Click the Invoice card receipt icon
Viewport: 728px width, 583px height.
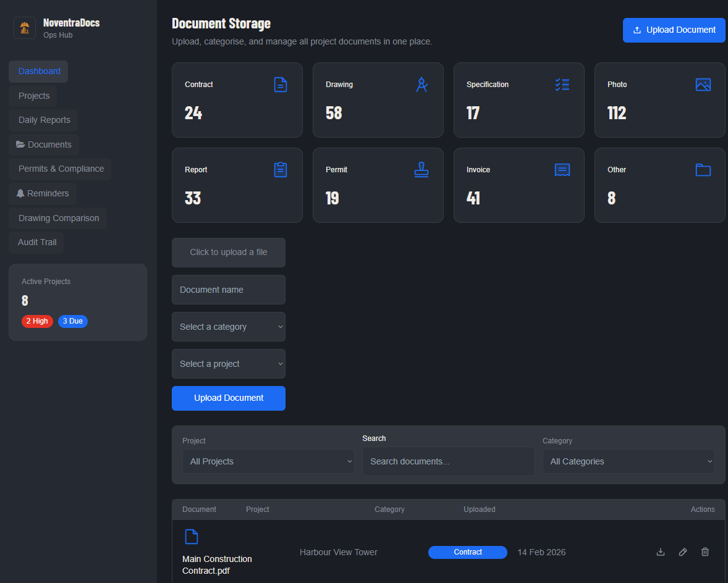pyautogui.click(x=562, y=170)
